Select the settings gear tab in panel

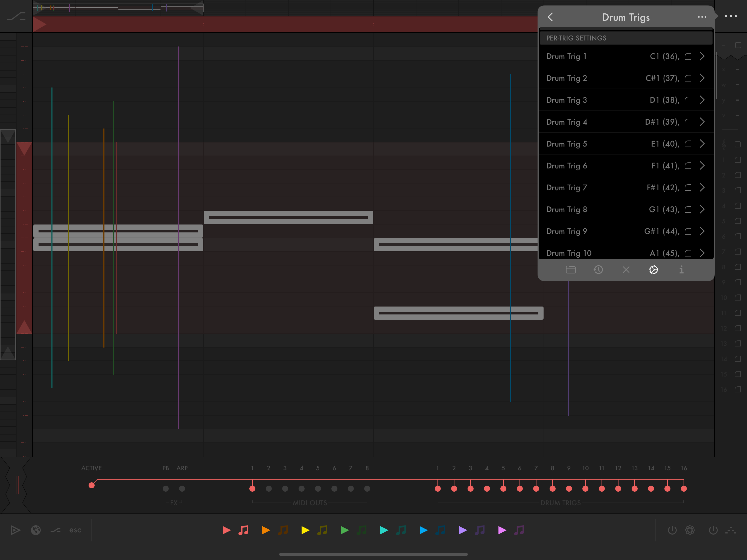pos(653,270)
